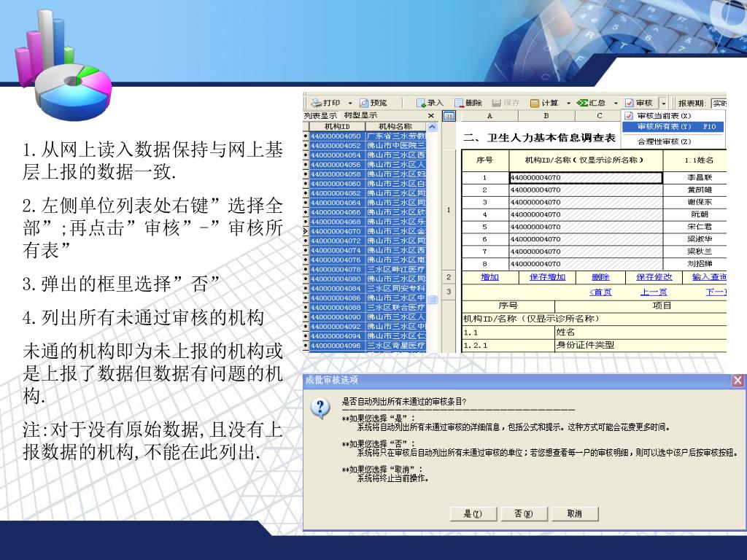
Task: Click 否(N) in the batch audit dialog
Action: pos(524,514)
